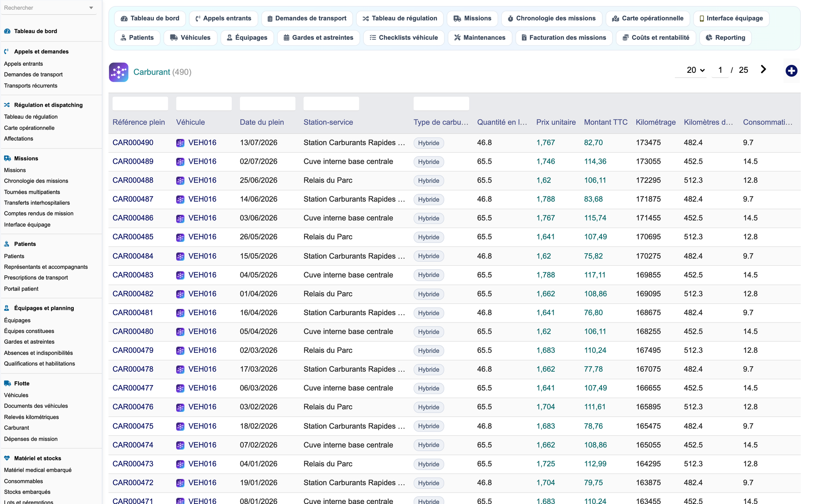Switch to the Maintenances tab
The width and height of the screenshot is (815, 504).
(480, 38)
